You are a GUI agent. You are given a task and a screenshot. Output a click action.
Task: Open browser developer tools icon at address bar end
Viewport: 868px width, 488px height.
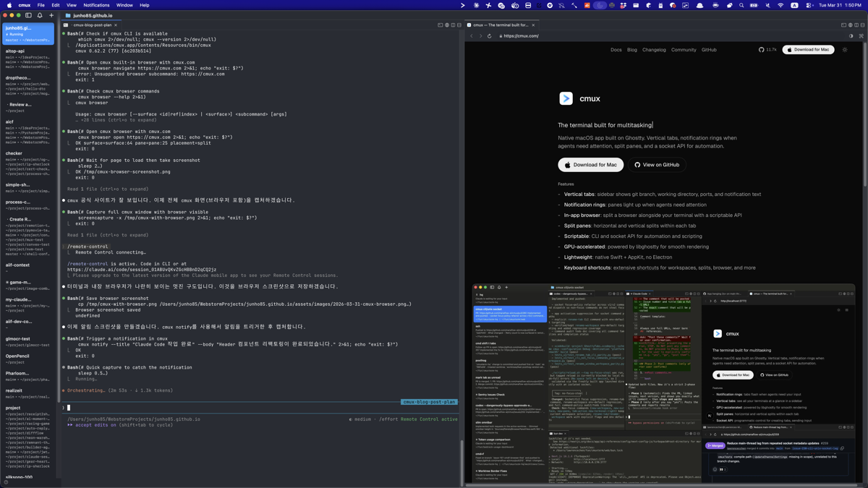tap(861, 36)
